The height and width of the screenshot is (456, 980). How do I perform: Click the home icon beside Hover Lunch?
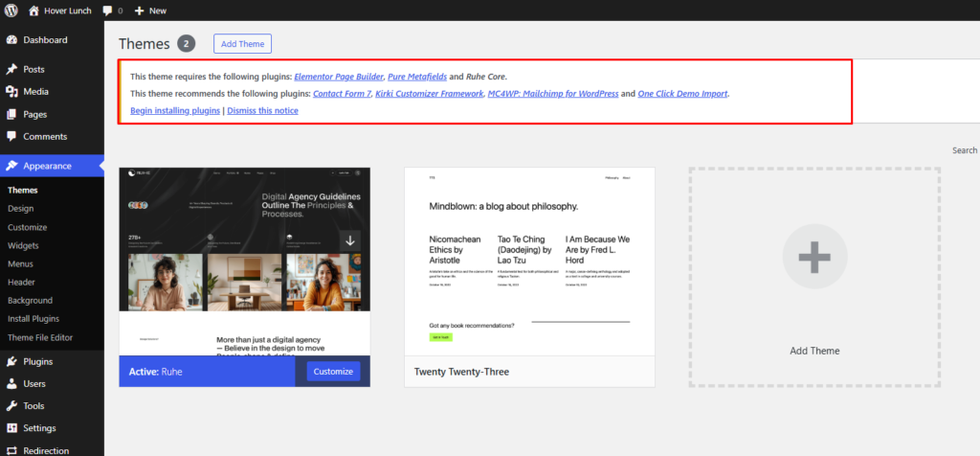coord(33,11)
